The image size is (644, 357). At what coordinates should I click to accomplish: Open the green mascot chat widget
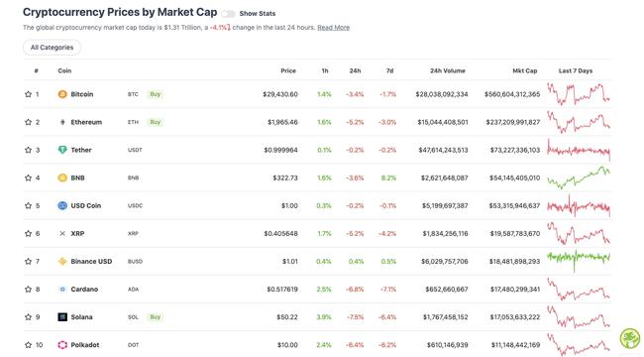tap(629, 338)
